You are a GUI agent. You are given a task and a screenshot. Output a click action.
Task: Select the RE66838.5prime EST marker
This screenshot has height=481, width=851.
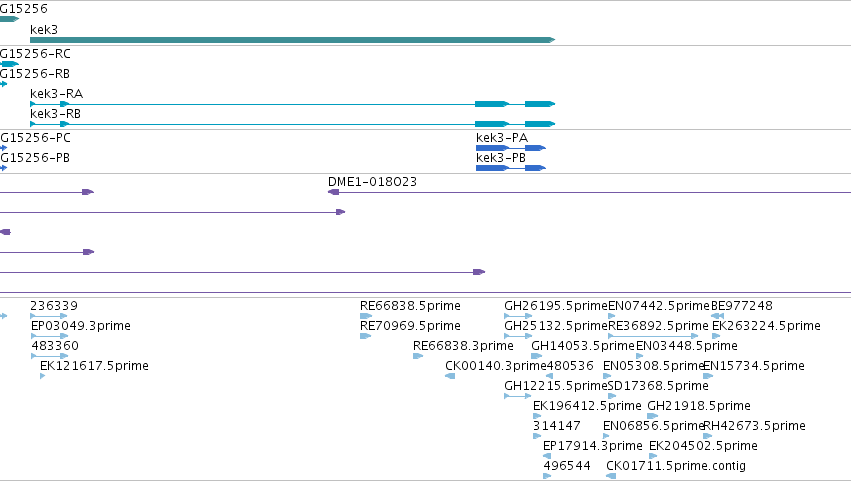point(366,316)
